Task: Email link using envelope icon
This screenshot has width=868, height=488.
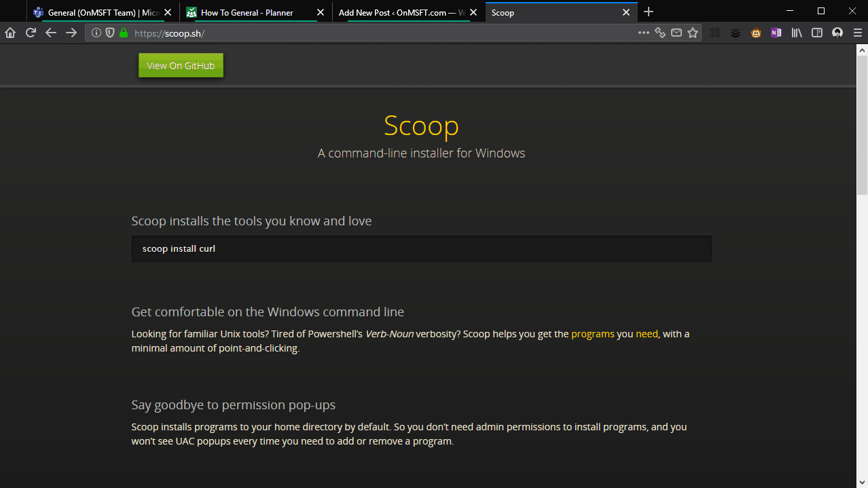Action: coord(676,33)
